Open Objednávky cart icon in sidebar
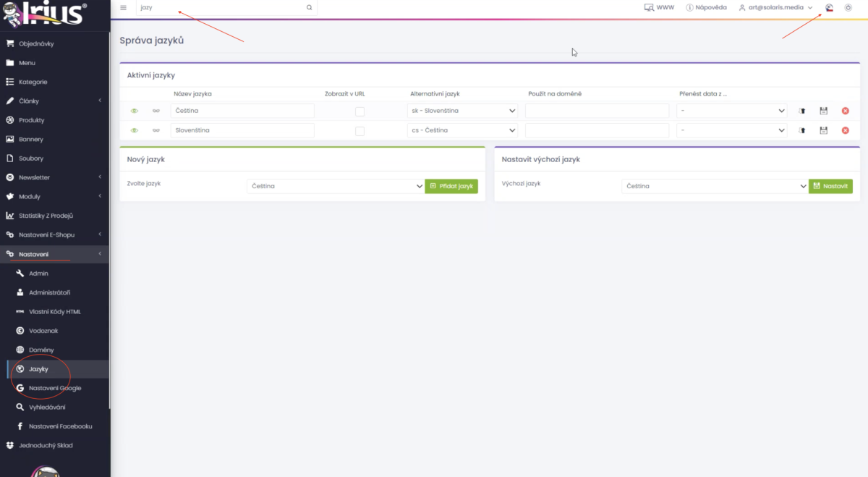This screenshot has width=868, height=477. pos(10,43)
